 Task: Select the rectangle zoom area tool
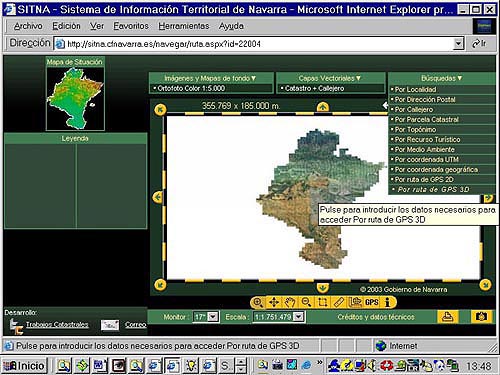(x=322, y=303)
